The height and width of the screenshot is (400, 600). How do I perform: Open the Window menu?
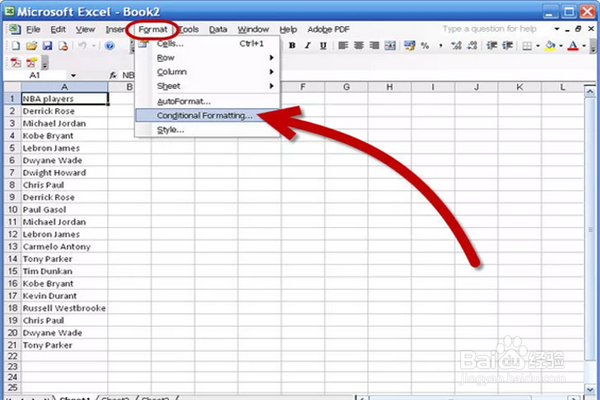253,29
